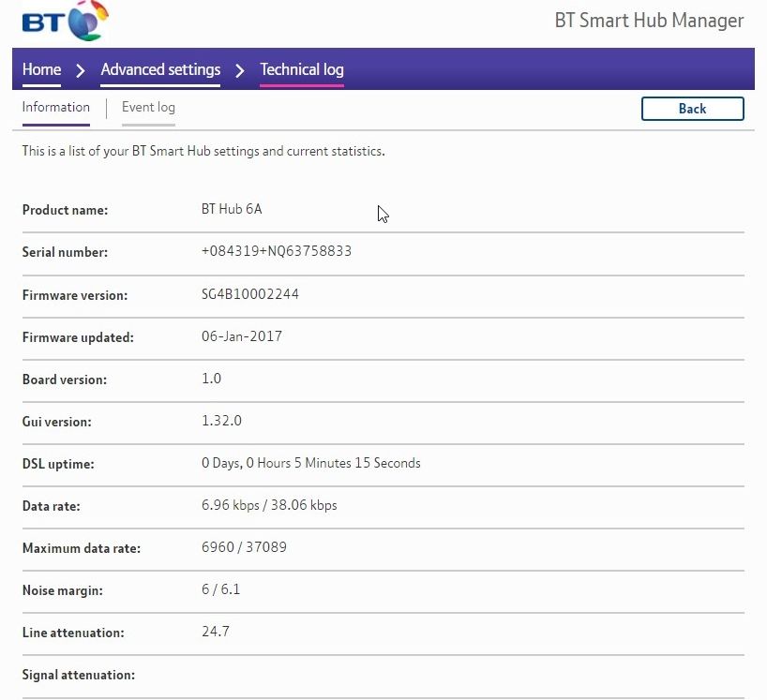
Task: Click the Product name label
Action: pyautogui.click(x=65, y=210)
